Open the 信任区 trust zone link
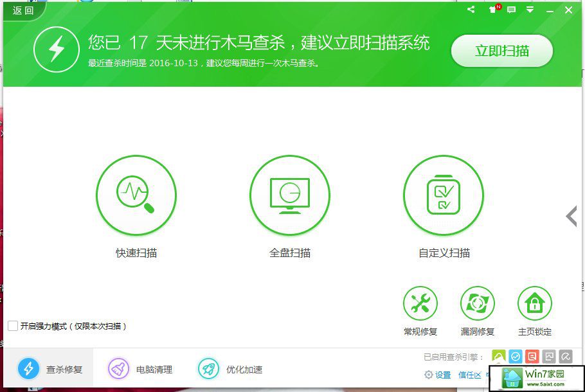Screen dimensions: 585x392 click(470, 375)
